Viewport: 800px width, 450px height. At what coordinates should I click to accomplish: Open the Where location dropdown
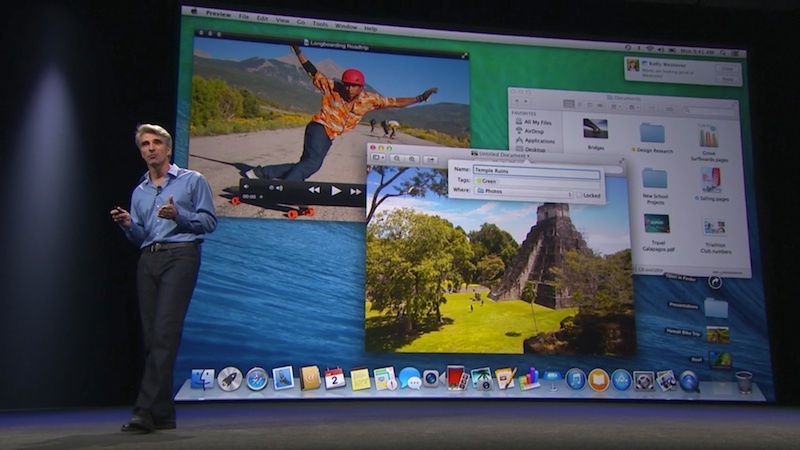click(524, 194)
